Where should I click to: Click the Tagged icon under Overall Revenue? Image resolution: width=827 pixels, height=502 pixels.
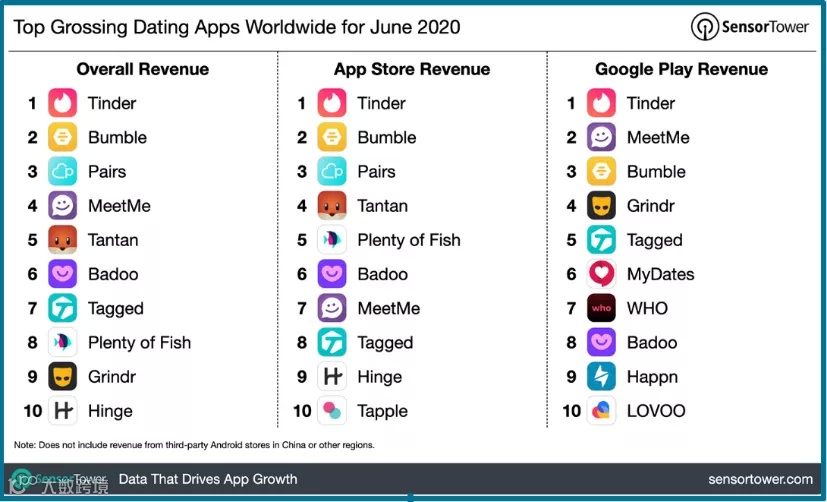pyautogui.click(x=63, y=308)
